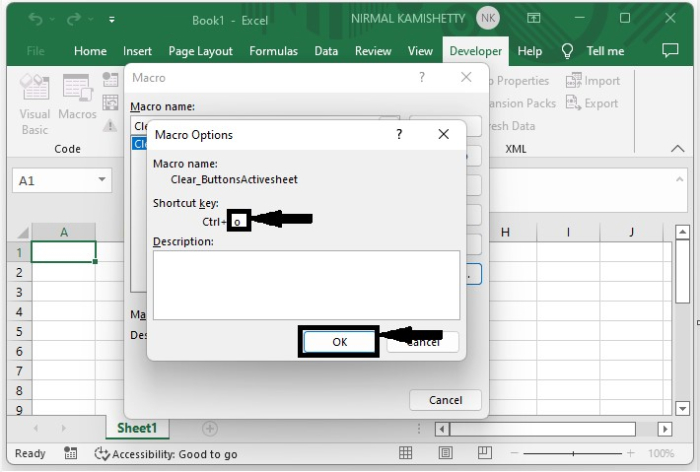Open the File tab
The width and height of the screenshot is (700, 472).
pos(35,51)
